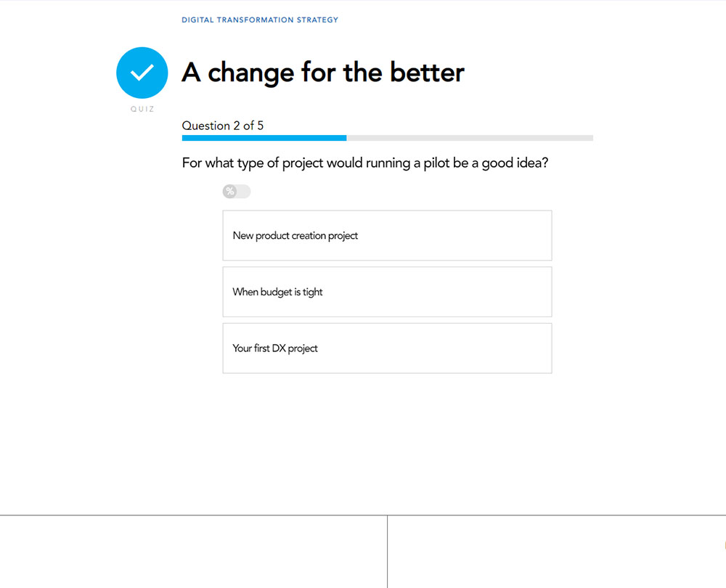Click the blue checkmark quiz icon

tap(142, 73)
